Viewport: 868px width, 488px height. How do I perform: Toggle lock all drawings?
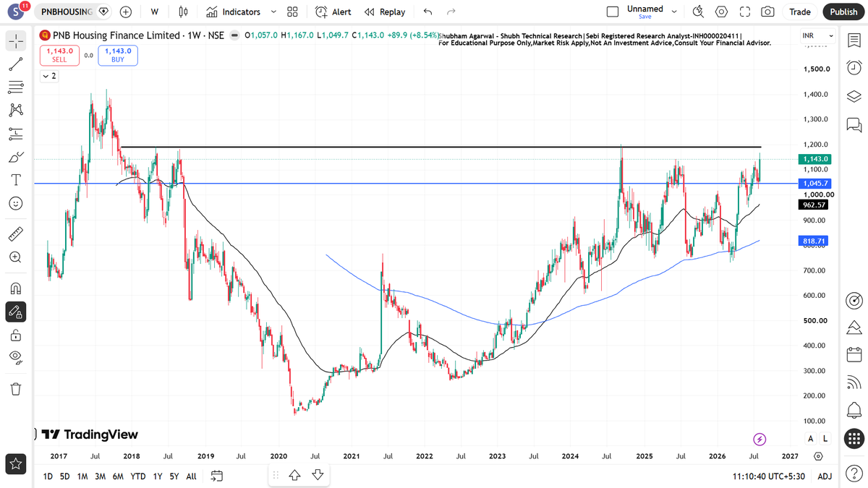click(x=16, y=335)
